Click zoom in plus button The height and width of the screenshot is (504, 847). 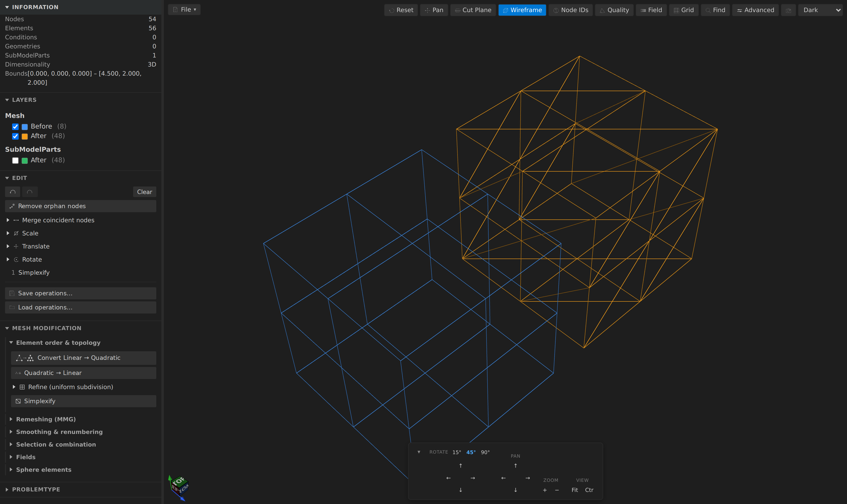coord(545,490)
